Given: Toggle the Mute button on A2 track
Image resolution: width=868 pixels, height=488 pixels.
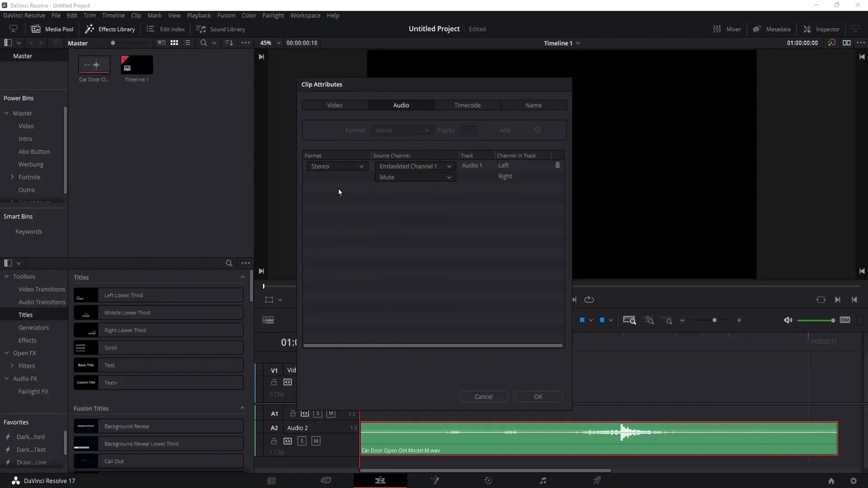Looking at the screenshot, I should [316, 441].
